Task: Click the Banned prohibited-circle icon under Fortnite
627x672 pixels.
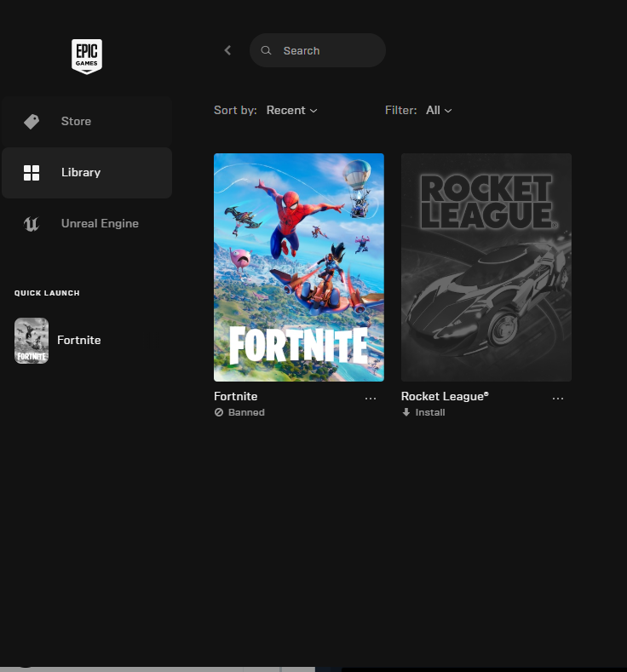Action: click(x=219, y=412)
